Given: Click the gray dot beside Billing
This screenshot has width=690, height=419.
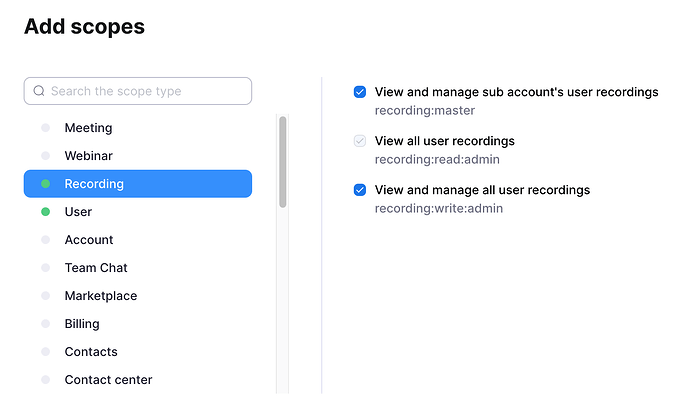Looking at the screenshot, I should (45, 324).
